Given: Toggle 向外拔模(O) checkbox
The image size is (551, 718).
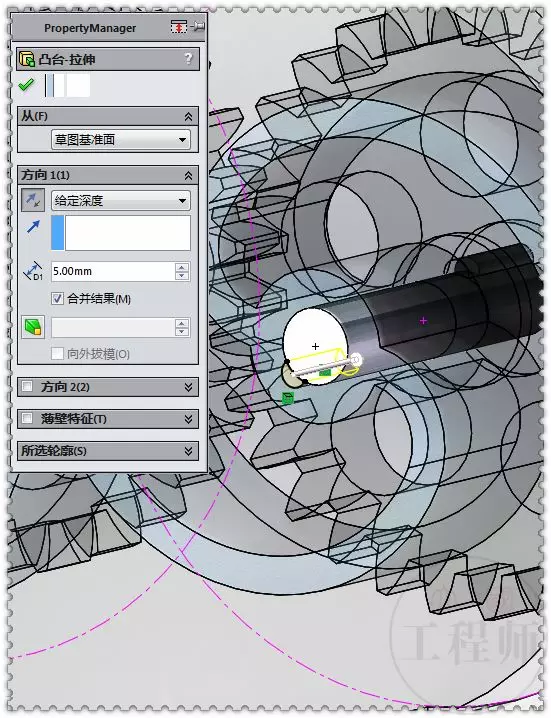Looking at the screenshot, I should (57, 354).
